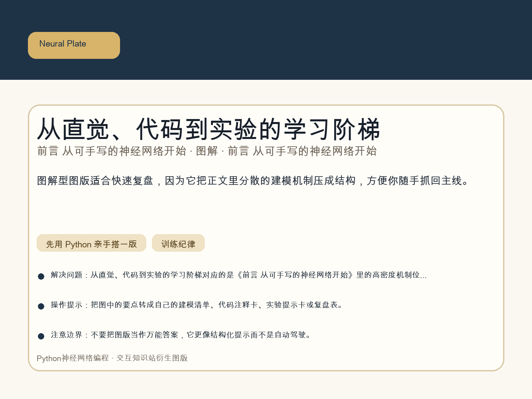The height and width of the screenshot is (399, 532).
Task: Click the bullet line starting 解决问题
Action: pos(238,275)
